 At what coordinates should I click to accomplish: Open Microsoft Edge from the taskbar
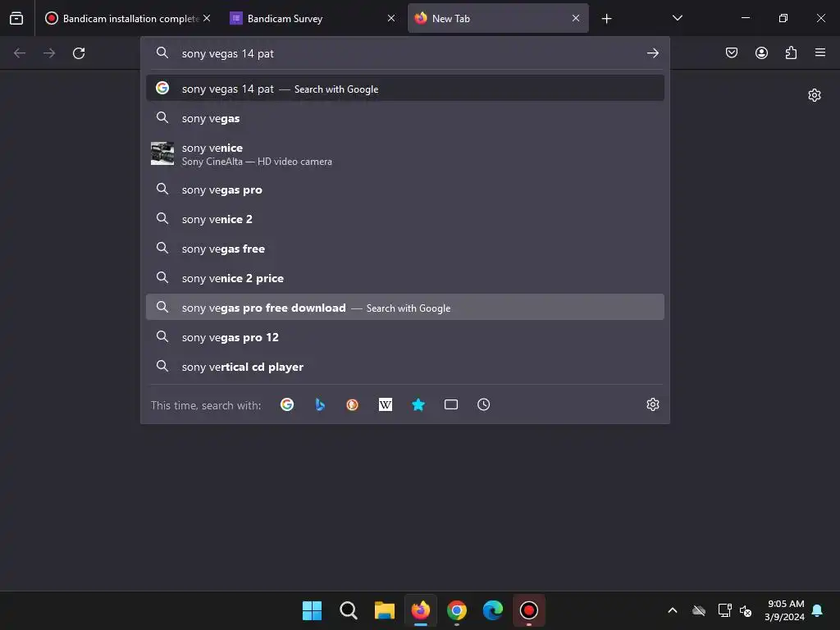point(493,610)
